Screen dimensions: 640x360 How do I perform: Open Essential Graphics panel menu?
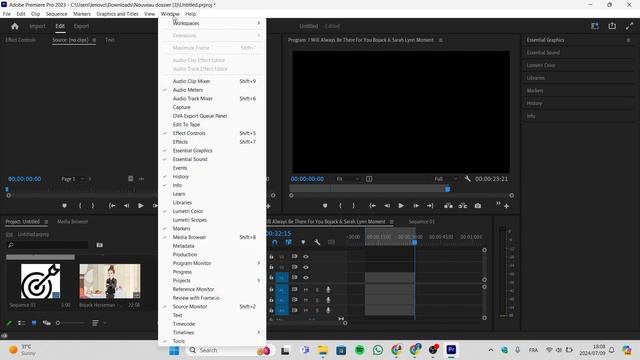point(628,40)
